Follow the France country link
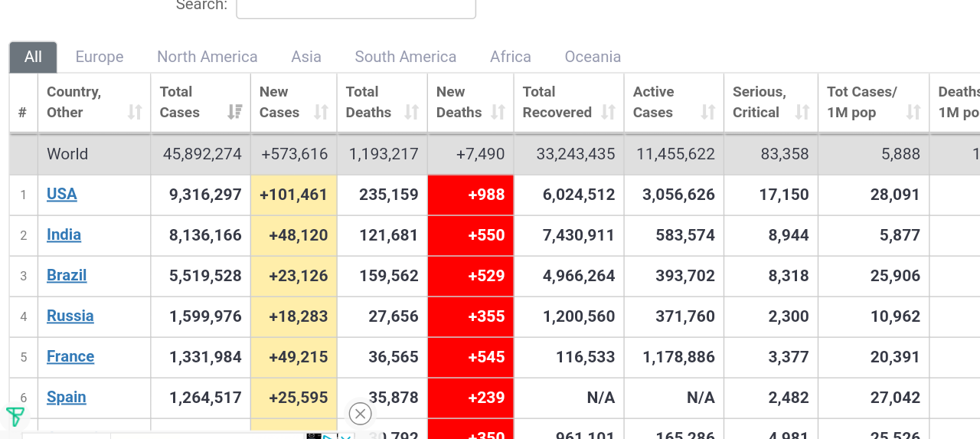 [70, 356]
